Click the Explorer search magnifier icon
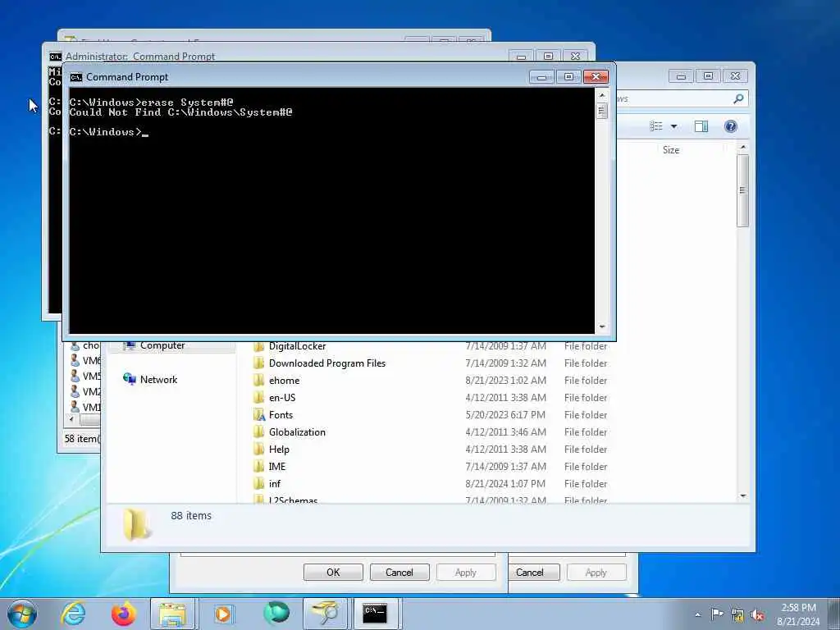The width and height of the screenshot is (840, 630). pyautogui.click(x=738, y=98)
